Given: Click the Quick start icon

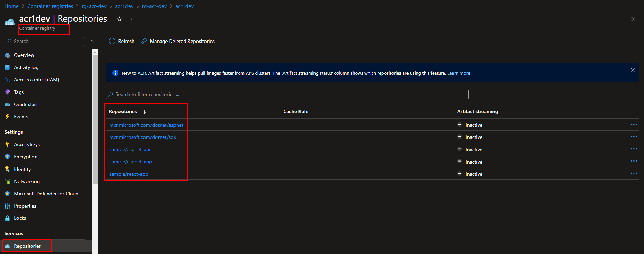Looking at the screenshot, I should 7,104.
